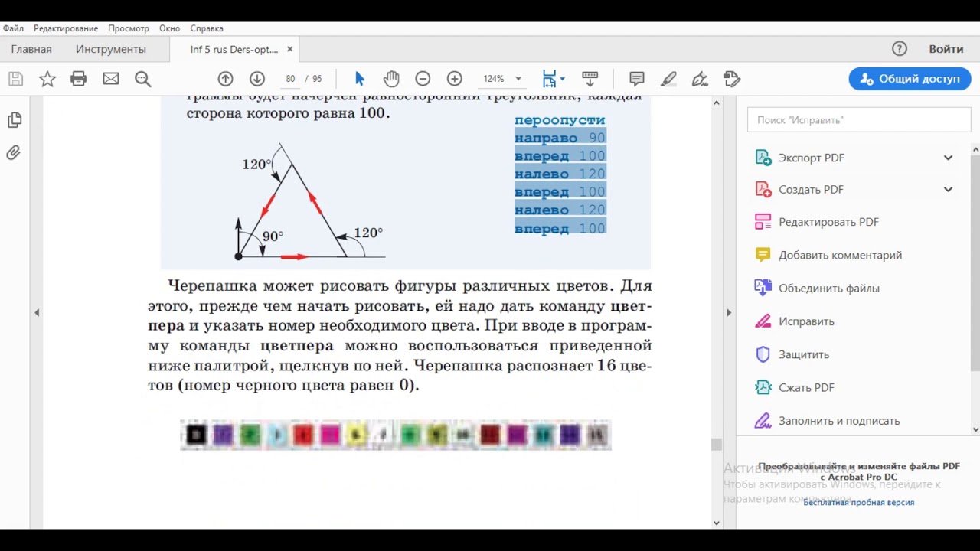The width and height of the screenshot is (980, 551).
Task: Click the document scroll up arrow
Action: 717,103
